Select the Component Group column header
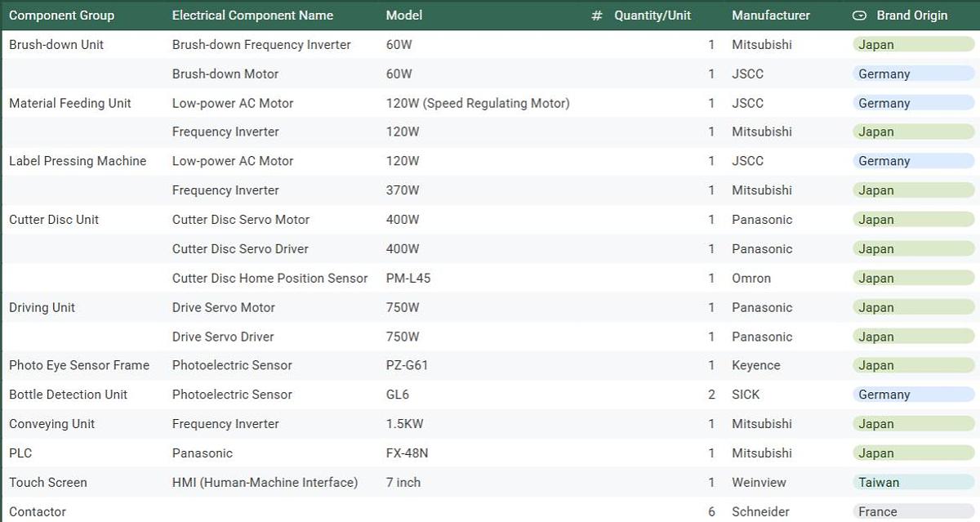Image resolution: width=980 pixels, height=522 pixels. [61, 16]
